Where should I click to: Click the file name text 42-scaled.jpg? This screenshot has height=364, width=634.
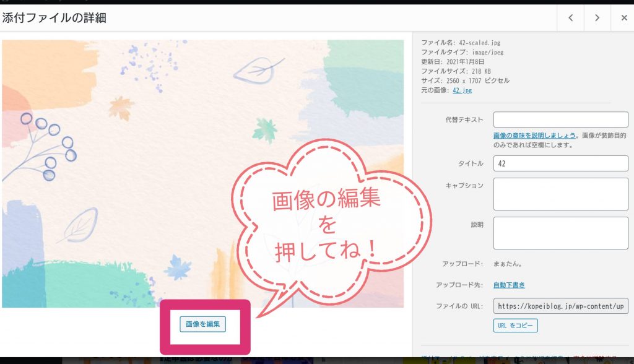[480, 43]
